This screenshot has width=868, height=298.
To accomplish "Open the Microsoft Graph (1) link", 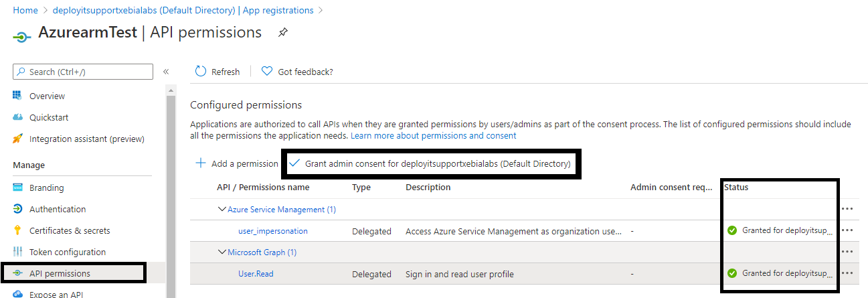I will 262,252.
